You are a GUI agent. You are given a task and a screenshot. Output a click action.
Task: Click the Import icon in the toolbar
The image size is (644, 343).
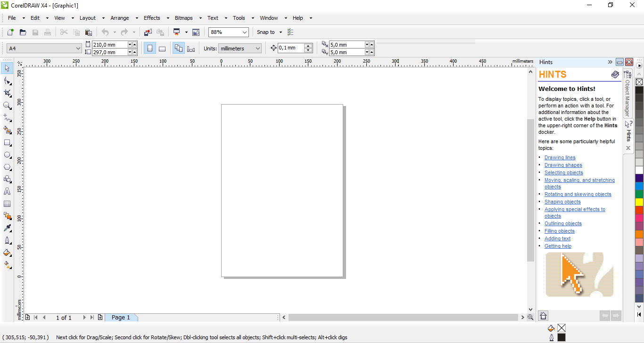click(x=148, y=32)
